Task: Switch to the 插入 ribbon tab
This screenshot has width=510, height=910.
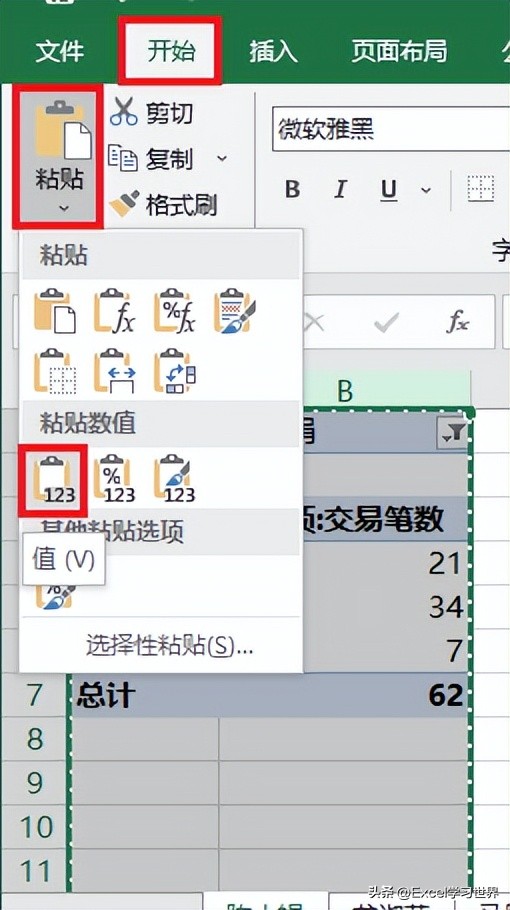Action: [x=273, y=52]
